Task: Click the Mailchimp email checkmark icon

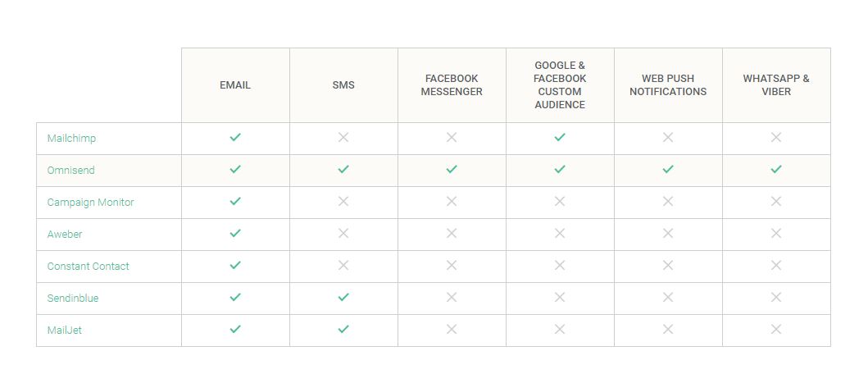Action: [235, 138]
